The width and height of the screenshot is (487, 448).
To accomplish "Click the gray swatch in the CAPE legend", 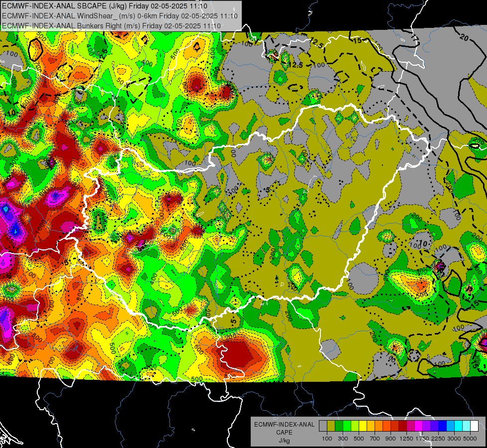I will (323, 426).
